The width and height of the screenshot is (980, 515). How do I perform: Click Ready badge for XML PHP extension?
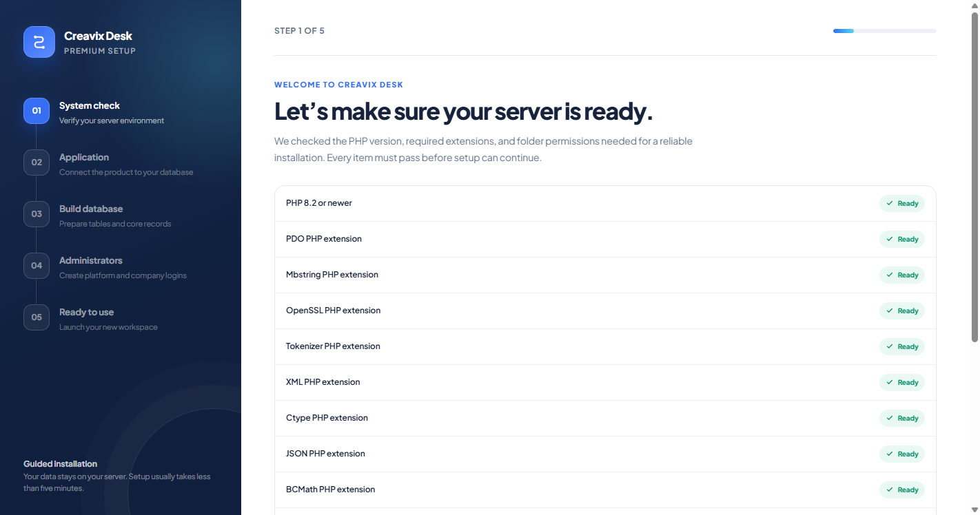(x=902, y=382)
